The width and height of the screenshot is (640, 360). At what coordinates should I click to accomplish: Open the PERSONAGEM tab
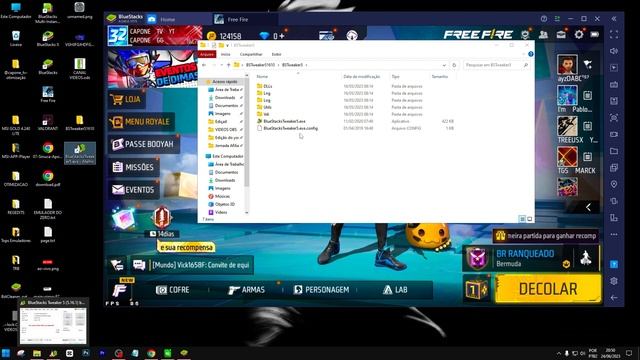tap(321, 290)
